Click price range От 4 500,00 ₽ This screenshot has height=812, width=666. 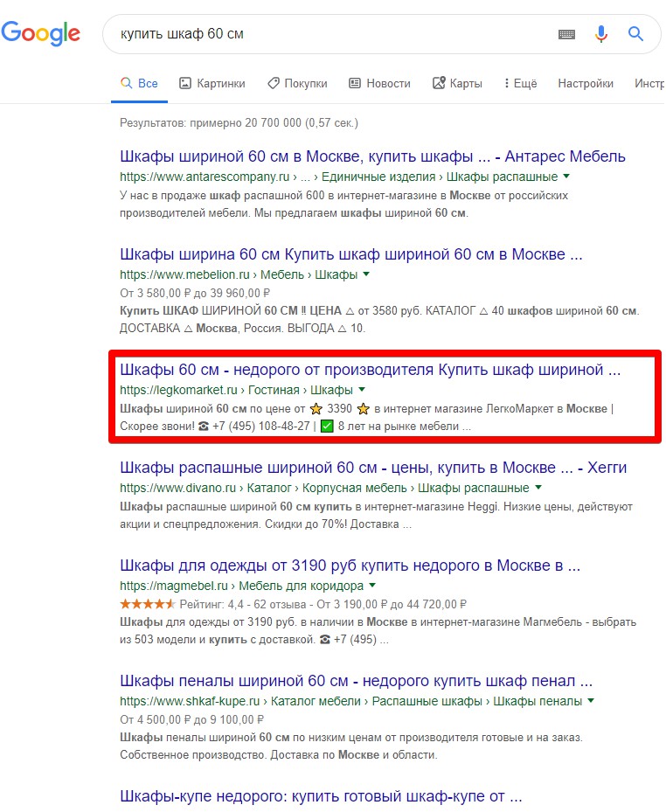191,720
